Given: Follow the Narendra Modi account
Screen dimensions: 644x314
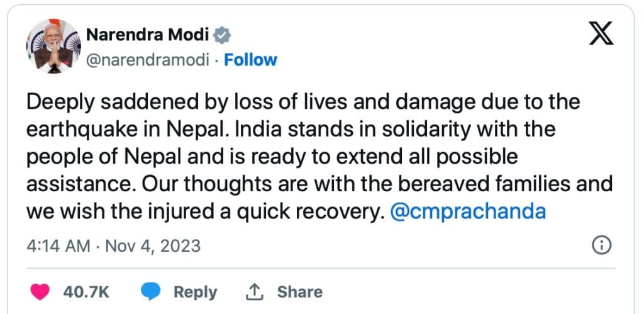Looking at the screenshot, I should 250,60.
